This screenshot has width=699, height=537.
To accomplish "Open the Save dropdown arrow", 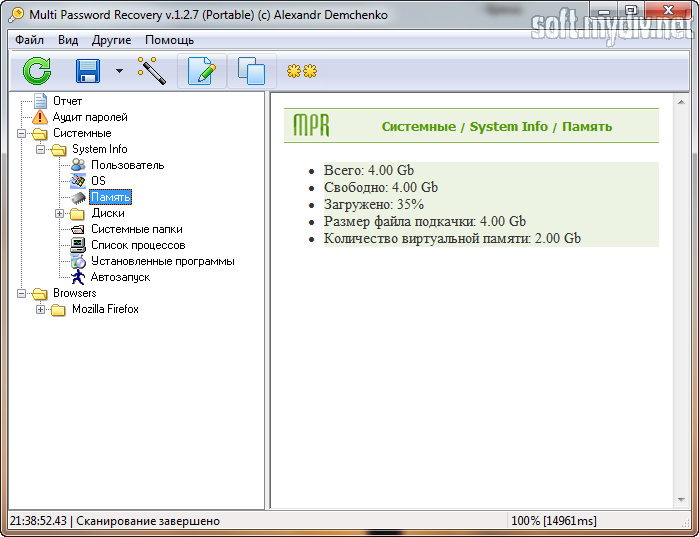I will tap(119, 70).
